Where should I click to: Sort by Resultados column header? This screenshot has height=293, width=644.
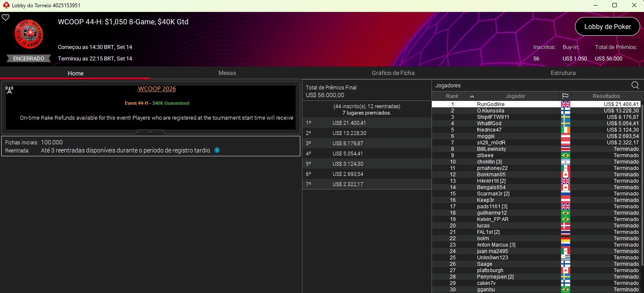tap(606, 96)
